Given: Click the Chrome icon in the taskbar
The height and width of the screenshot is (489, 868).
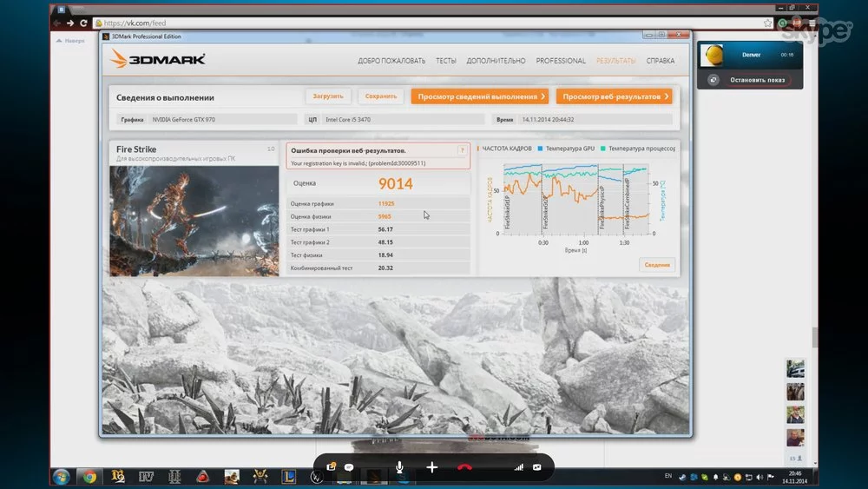Looking at the screenshot, I should (x=89, y=477).
